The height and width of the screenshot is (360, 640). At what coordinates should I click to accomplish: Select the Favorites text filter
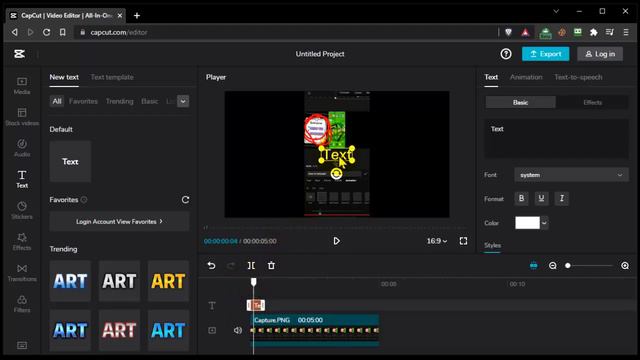(x=83, y=101)
